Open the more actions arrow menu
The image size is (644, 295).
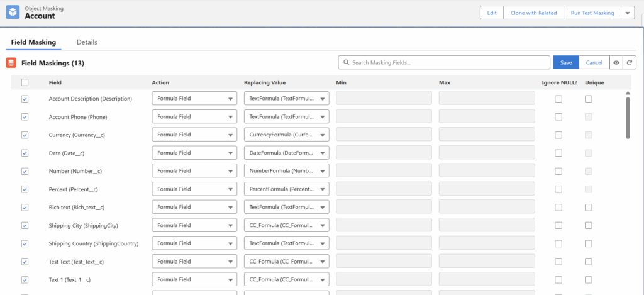[x=627, y=13]
